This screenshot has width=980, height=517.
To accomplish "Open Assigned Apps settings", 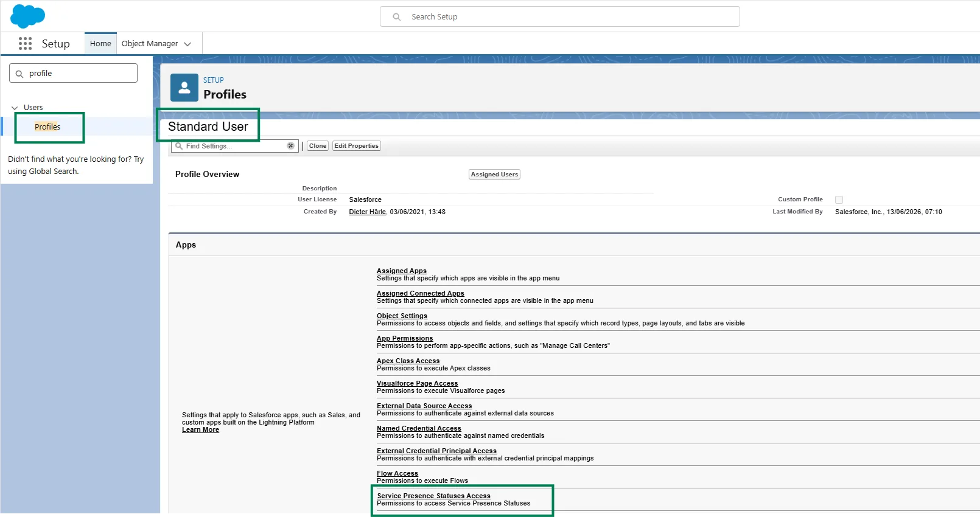I will (x=402, y=271).
